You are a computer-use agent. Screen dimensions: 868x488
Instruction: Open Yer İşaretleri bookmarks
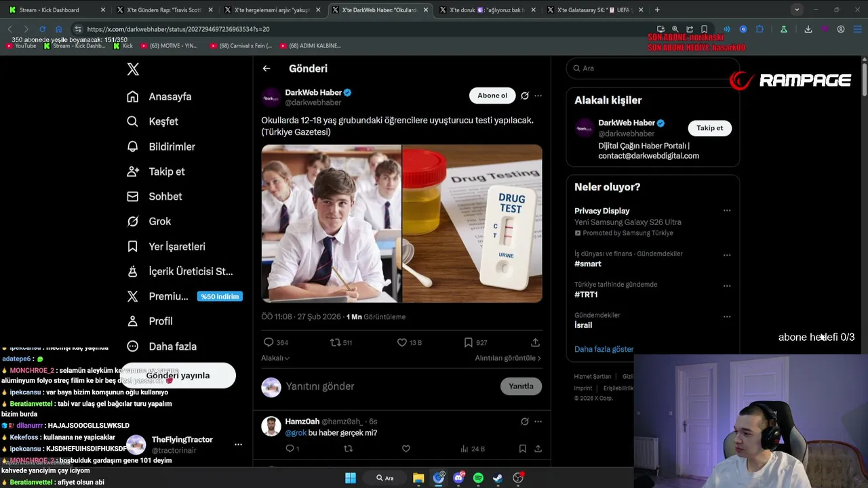(166, 247)
